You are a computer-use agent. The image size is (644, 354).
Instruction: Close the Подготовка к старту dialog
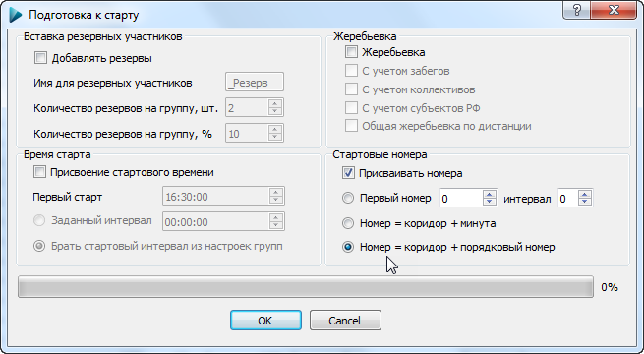pos(614,10)
